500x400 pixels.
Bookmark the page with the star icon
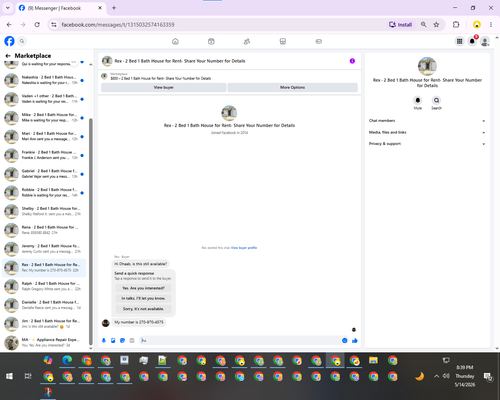[x=436, y=25]
